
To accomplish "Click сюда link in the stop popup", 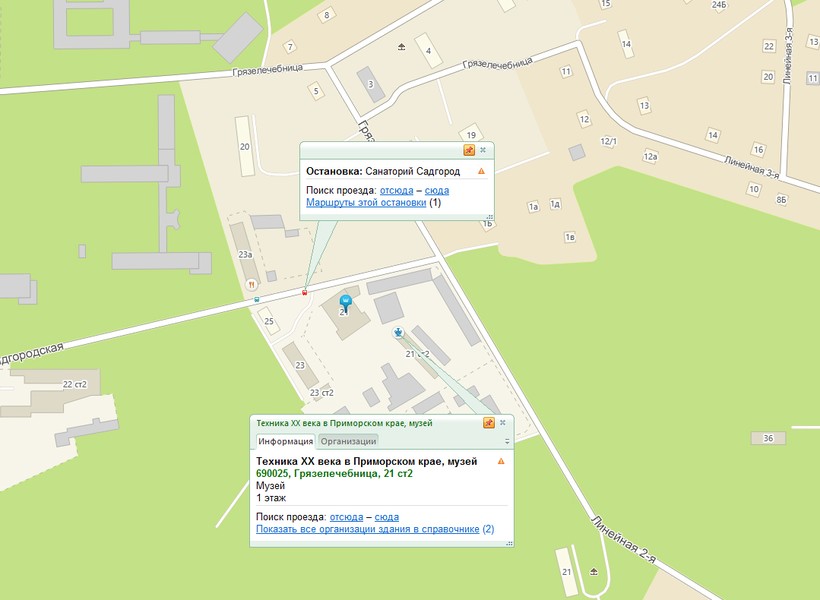I will (437, 190).
